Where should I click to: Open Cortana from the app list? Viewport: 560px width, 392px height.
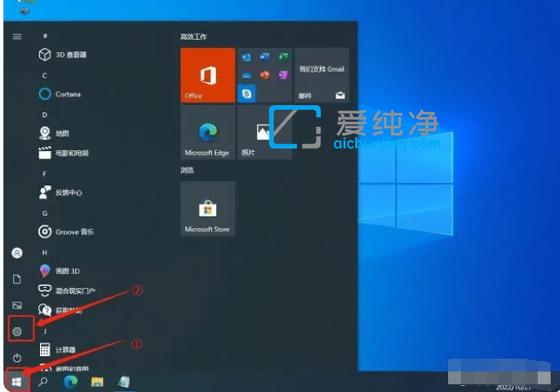click(60, 94)
